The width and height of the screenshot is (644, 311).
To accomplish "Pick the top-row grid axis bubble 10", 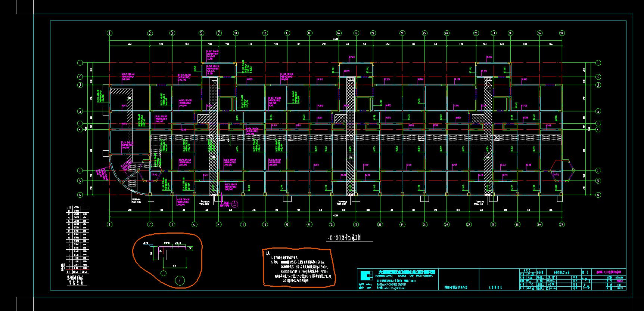I will [x=236, y=33].
